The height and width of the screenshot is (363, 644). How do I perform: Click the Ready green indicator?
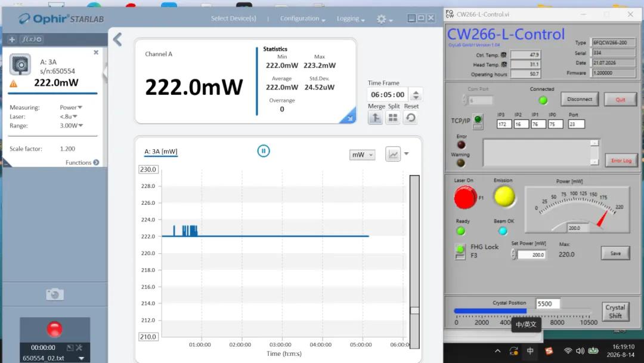click(461, 231)
